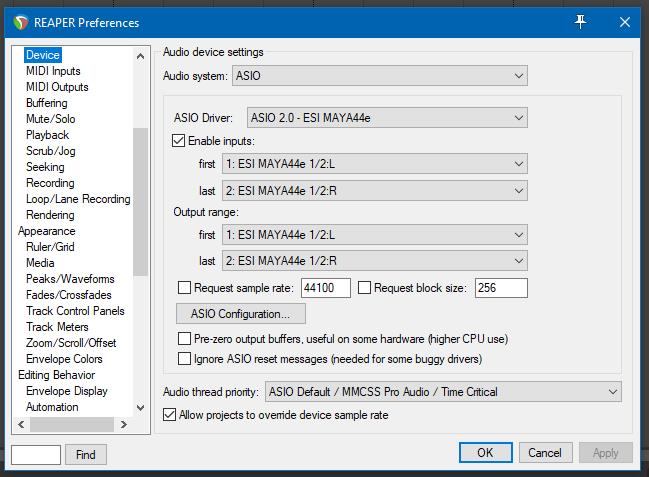Click the sidebar scroll down arrow
This screenshot has width=649, height=477.
(x=140, y=408)
